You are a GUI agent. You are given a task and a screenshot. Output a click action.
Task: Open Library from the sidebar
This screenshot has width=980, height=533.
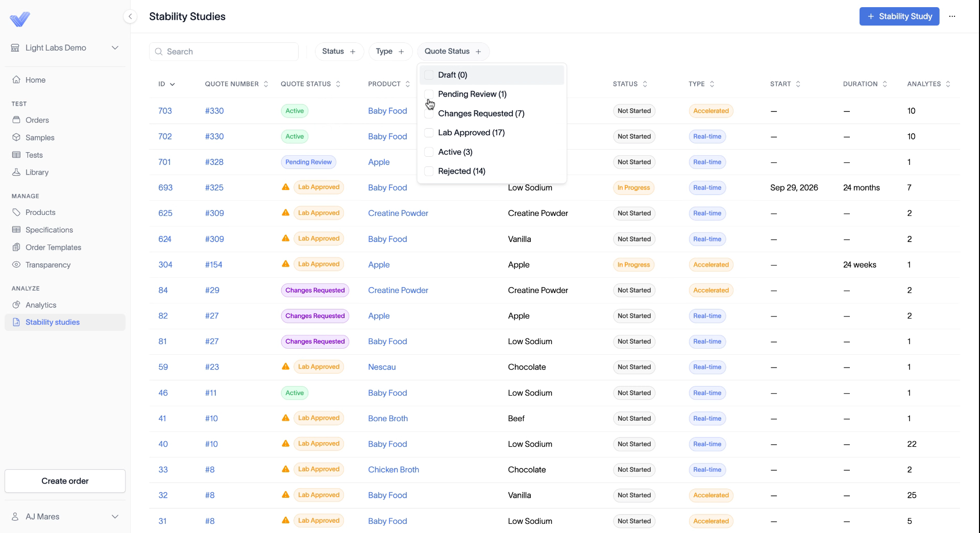[65, 172]
